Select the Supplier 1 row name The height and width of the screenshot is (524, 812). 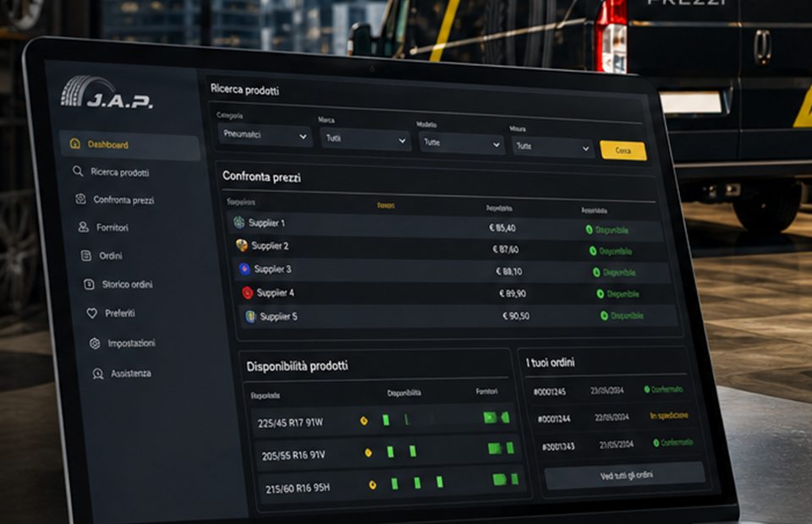tap(266, 223)
